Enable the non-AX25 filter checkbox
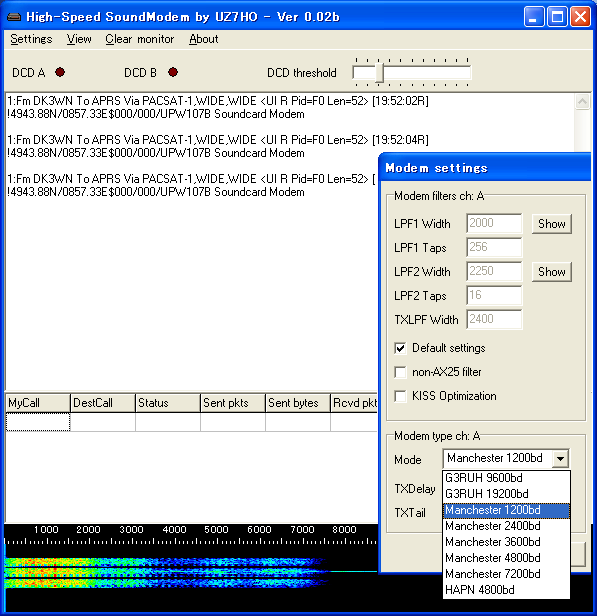 point(400,372)
